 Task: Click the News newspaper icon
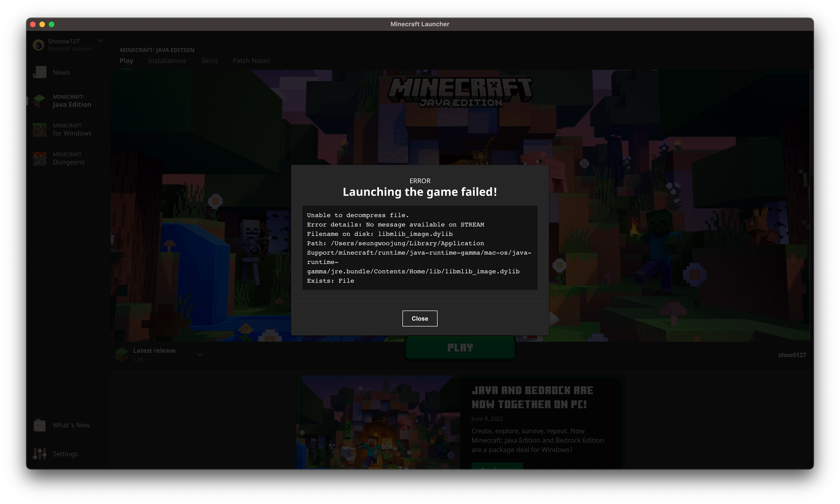point(40,72)
